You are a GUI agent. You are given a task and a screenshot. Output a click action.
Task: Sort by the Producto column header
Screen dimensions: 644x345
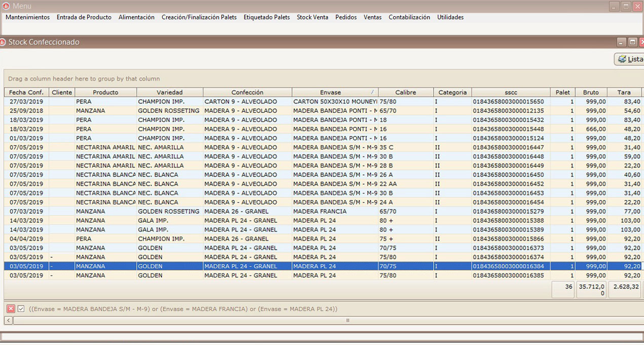click(105, 92)
